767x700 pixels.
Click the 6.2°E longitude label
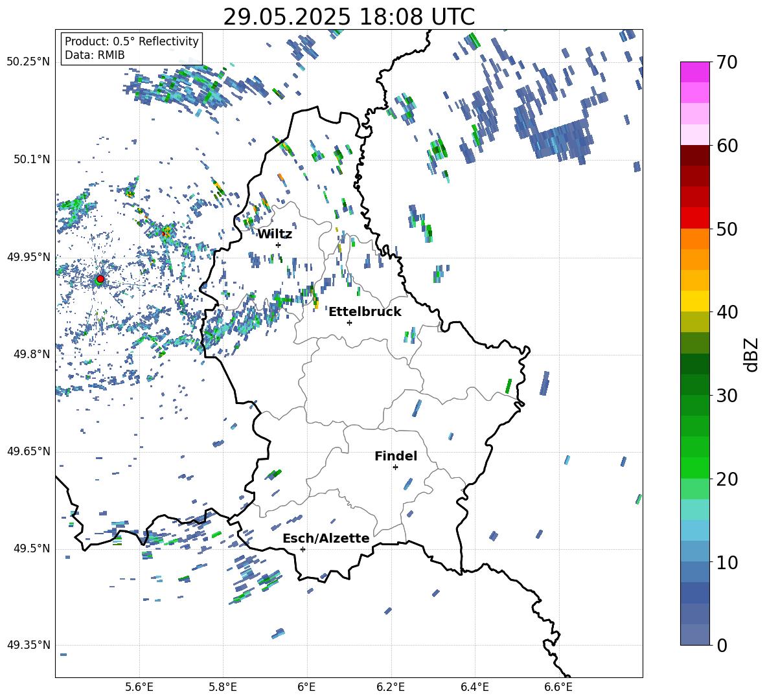[391, 687]
